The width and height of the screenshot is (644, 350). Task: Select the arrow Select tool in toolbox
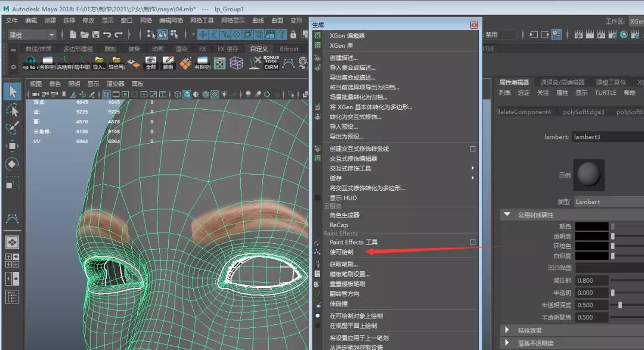click(13, 91)
